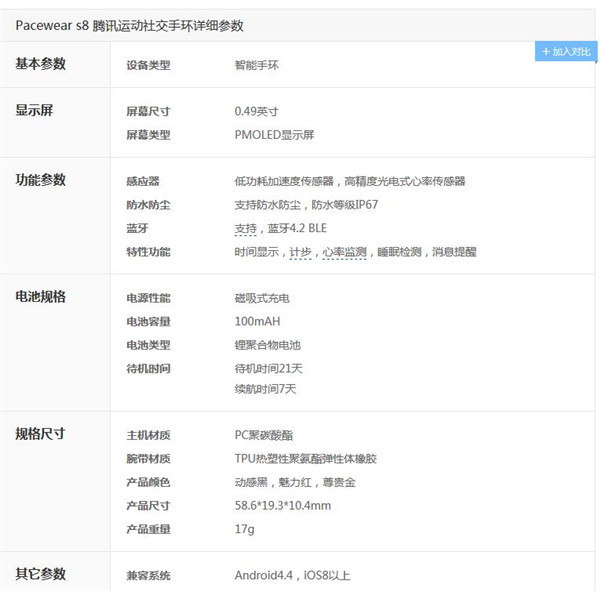Select the 消息提醒 feature text

click(x=454, y=252)
